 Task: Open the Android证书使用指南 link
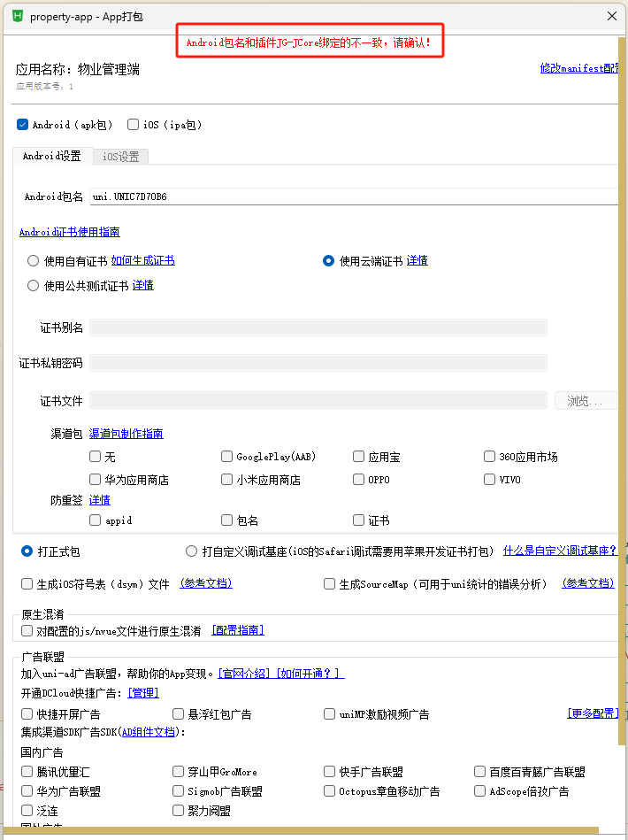[x=69, y=232]
